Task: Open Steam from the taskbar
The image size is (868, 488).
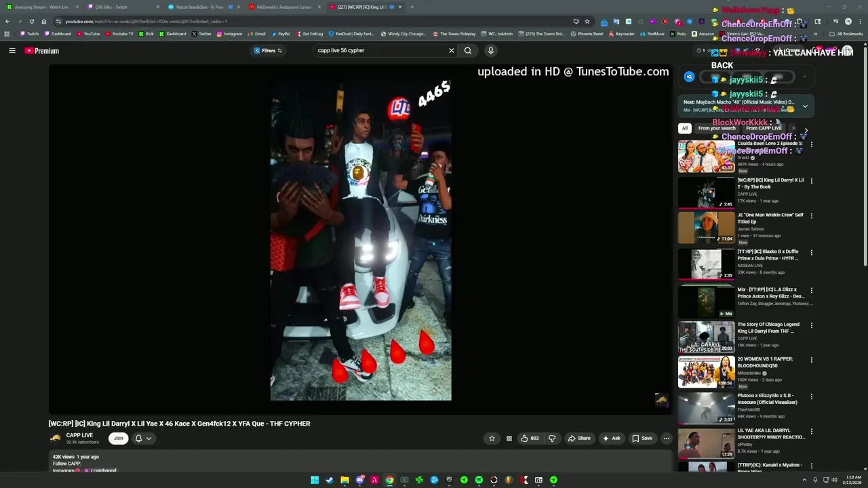Action: tap(330, 480)
